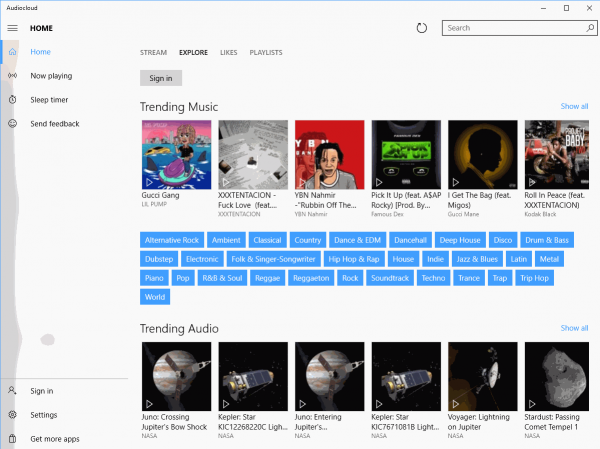
Task: Click the sidebar Sign in person icon
Action: click(x=12, y=391)
